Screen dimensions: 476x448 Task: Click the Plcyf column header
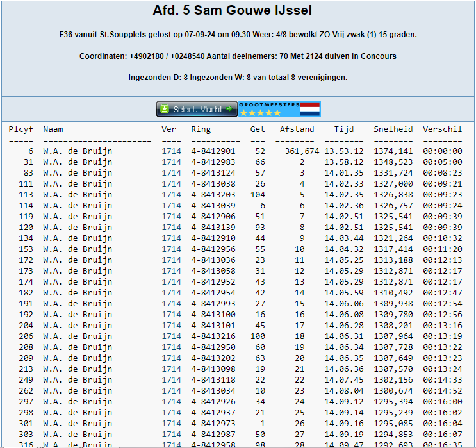[21, 129]
